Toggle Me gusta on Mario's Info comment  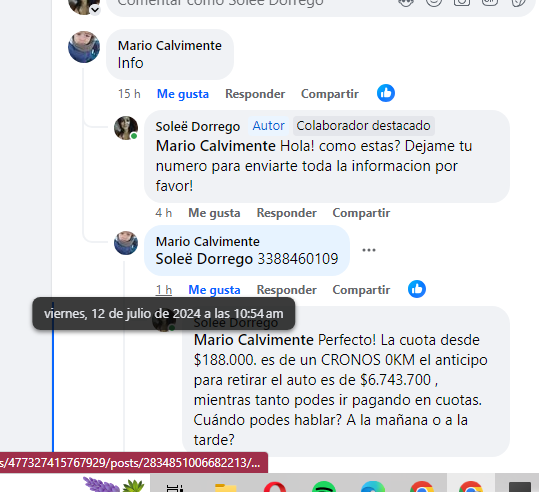[x=183, y=94]
